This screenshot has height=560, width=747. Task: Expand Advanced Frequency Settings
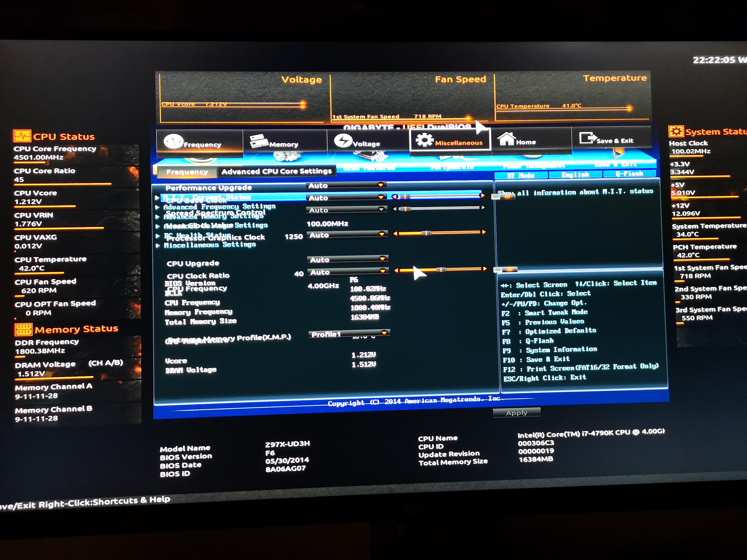click(x=220, y=206)
